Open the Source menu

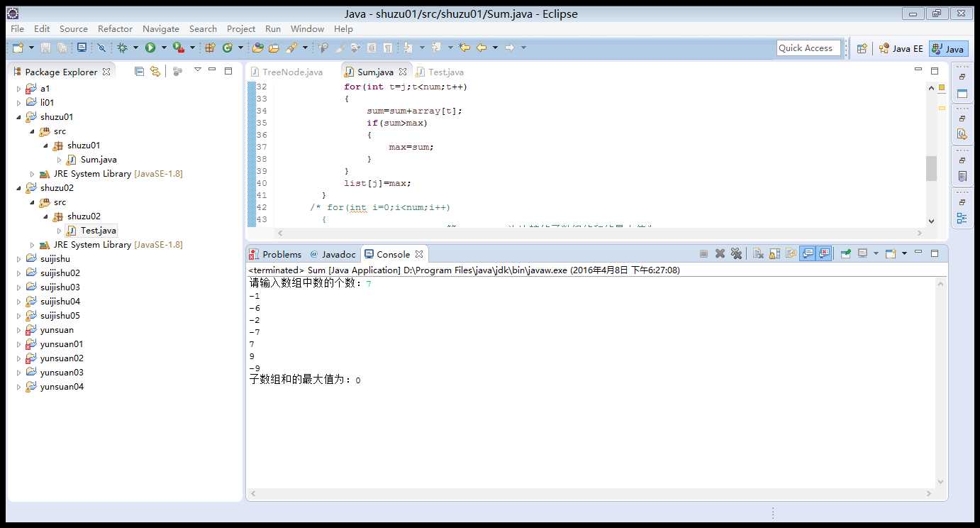point(74,29)
